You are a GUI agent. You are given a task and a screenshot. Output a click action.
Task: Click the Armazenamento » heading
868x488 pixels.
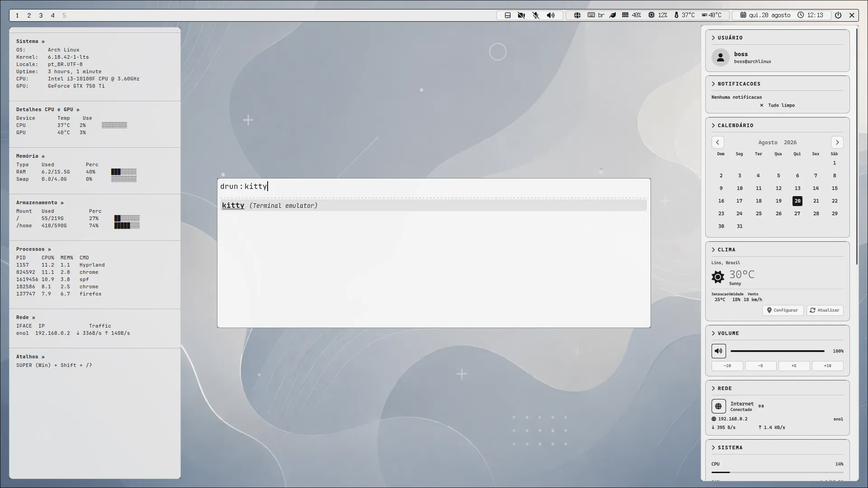click(x=40, y=203)
